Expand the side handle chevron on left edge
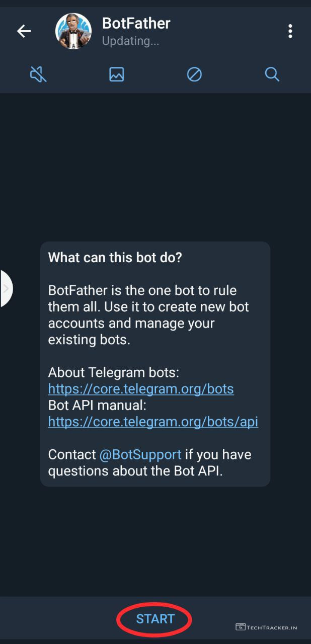The width and height of the screenshot is (311, 644). click(x=6, y=288)
